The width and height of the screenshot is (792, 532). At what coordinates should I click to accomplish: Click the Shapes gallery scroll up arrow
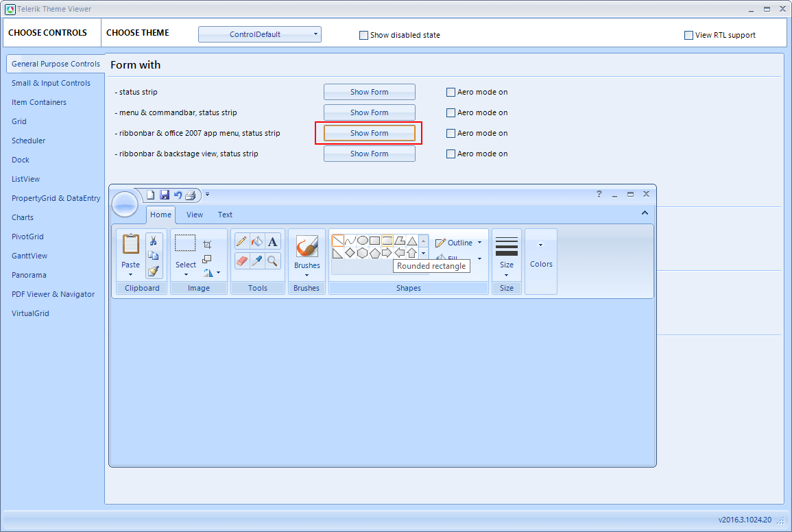pos(424,241)
